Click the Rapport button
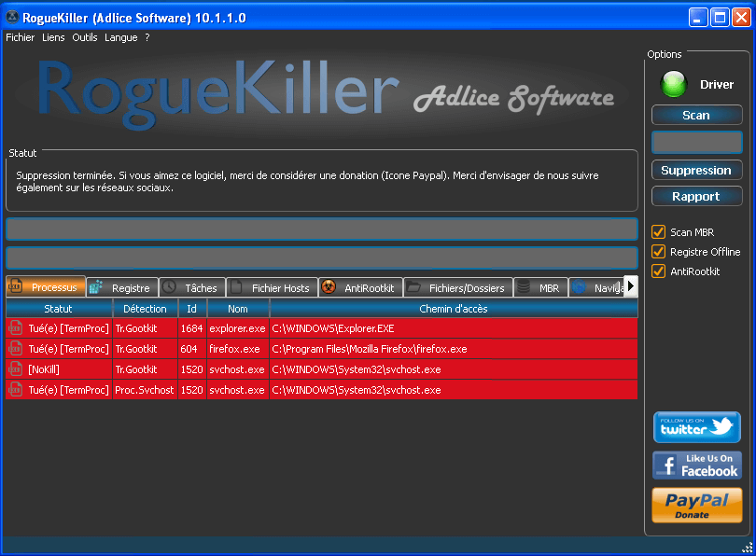 pyautogui.click(x=696, y=196)
